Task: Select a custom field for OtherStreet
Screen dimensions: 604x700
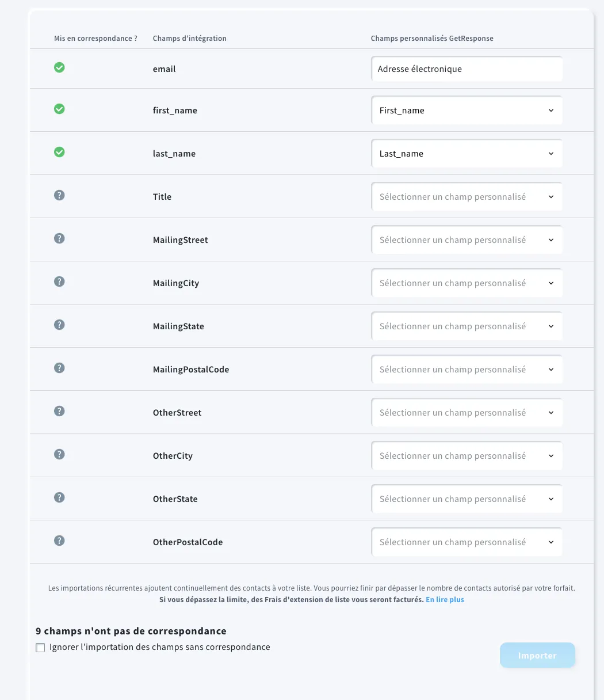Action: tap(467, 412)
